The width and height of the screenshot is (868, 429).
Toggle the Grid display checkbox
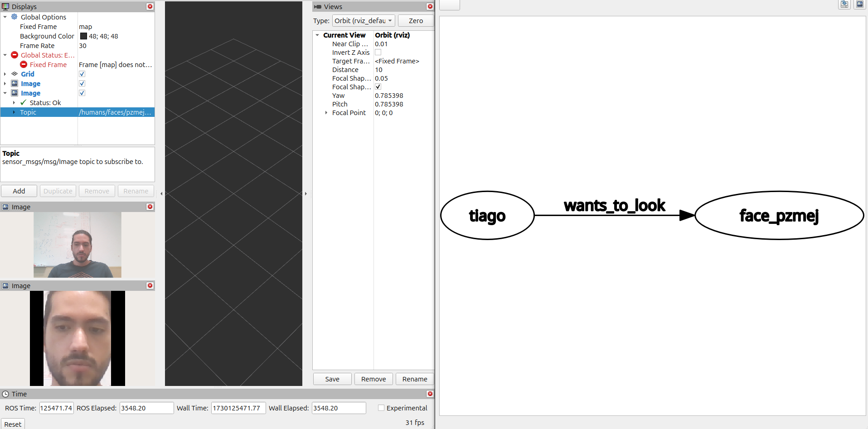coord(82,74)
